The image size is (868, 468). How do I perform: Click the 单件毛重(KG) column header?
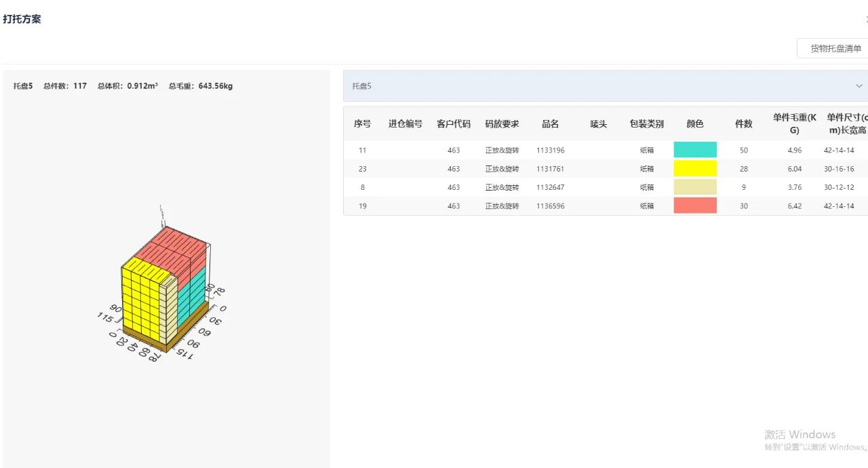(794, 123)
